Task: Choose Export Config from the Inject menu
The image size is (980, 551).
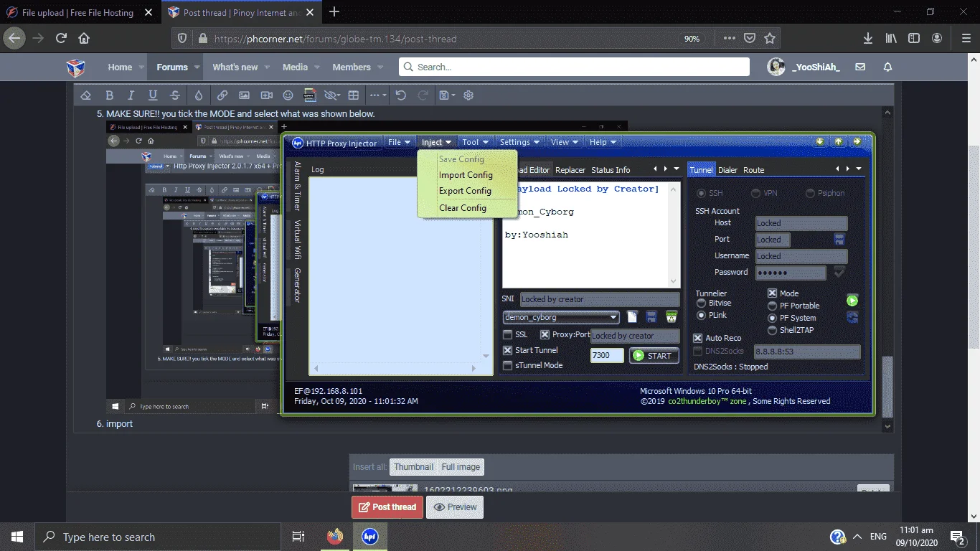Action: click(466, 191)
